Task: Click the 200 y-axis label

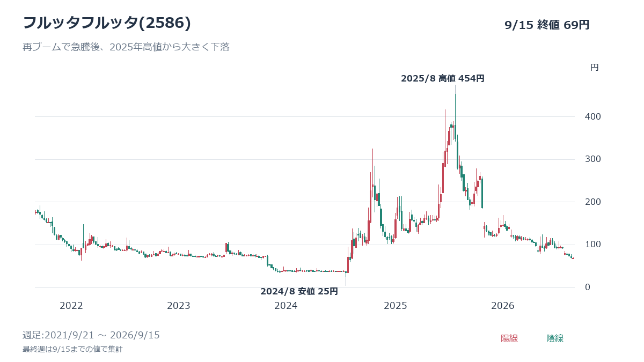Action: (x=593, y=202)
